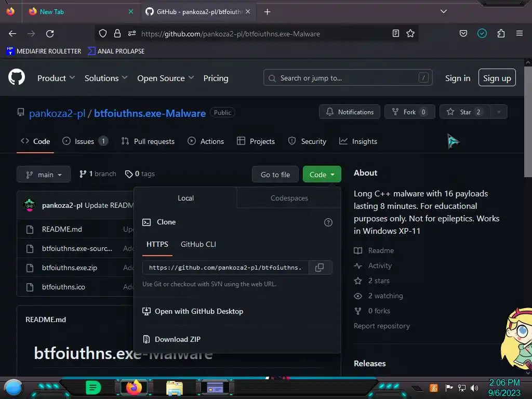Viewport: 532px width, 399px height.
Task: Focus the Search or jump to field
Action: [348, 78]
